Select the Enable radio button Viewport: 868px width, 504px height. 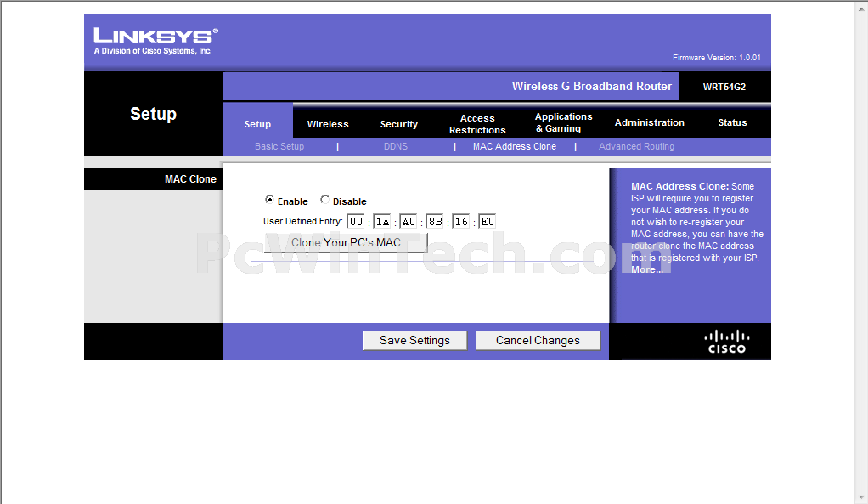[x=269, y=200]
